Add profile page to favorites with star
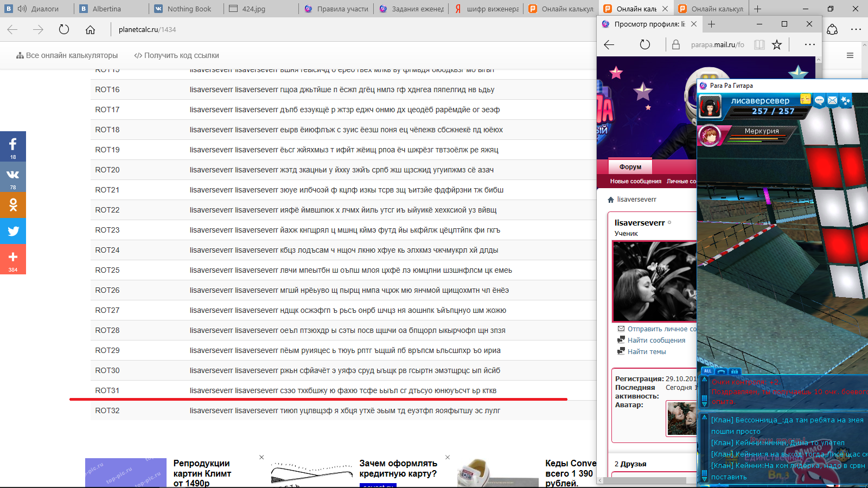The height and width of the screenshot is (488, 868). pyautogui.click(x=777, y=44)
